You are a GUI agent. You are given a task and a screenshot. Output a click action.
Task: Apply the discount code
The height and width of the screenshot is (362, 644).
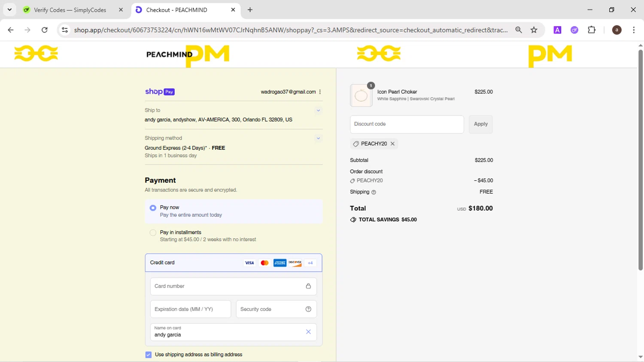click(481, 124)
